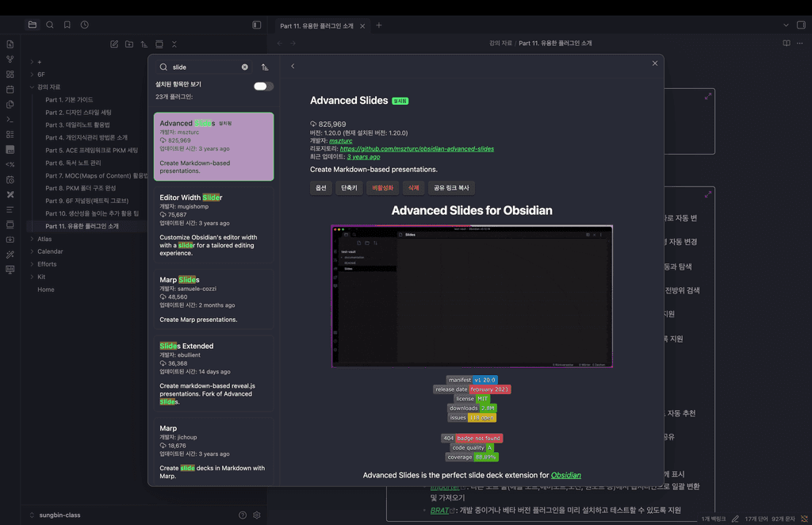The height and width of the screenshot is (525, 812).
Task: Toggle the right sidebar icon at top right
Action: [801, 25]
